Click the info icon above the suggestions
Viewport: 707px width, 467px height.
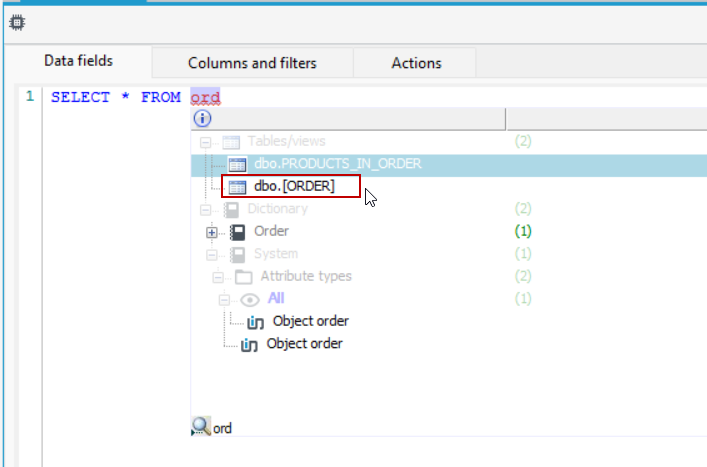[202, 119]
